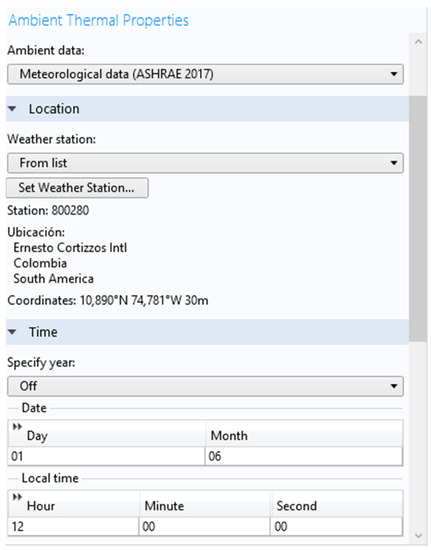Click the Time section header

(207, 332)
